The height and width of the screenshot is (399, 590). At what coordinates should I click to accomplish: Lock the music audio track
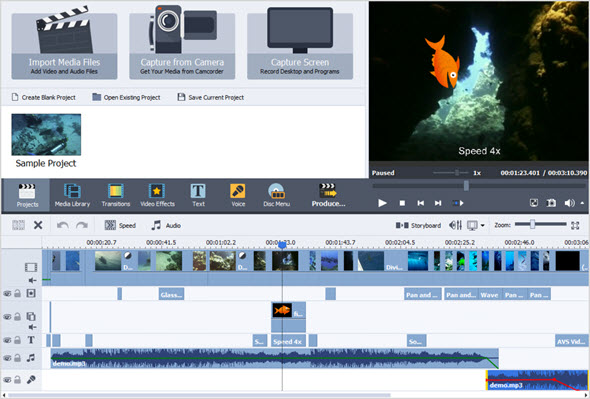tap(17, 358)
